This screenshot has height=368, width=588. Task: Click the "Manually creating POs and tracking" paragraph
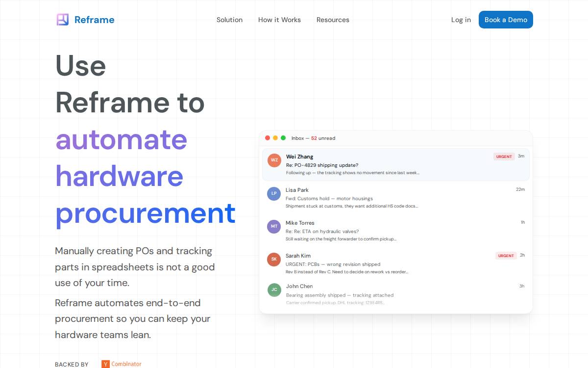pyautogui.click(x=135, y=267)
